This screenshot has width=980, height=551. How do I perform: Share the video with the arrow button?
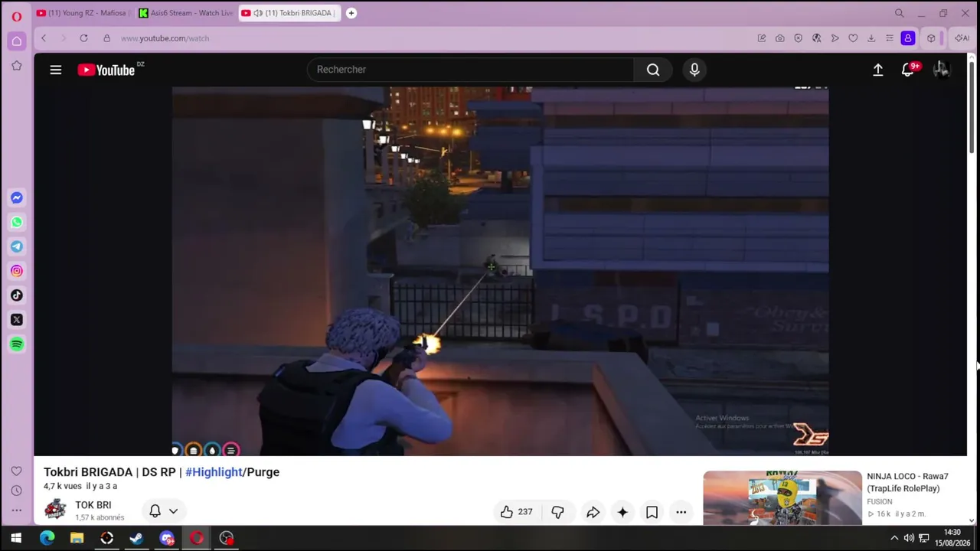(593, 512)
